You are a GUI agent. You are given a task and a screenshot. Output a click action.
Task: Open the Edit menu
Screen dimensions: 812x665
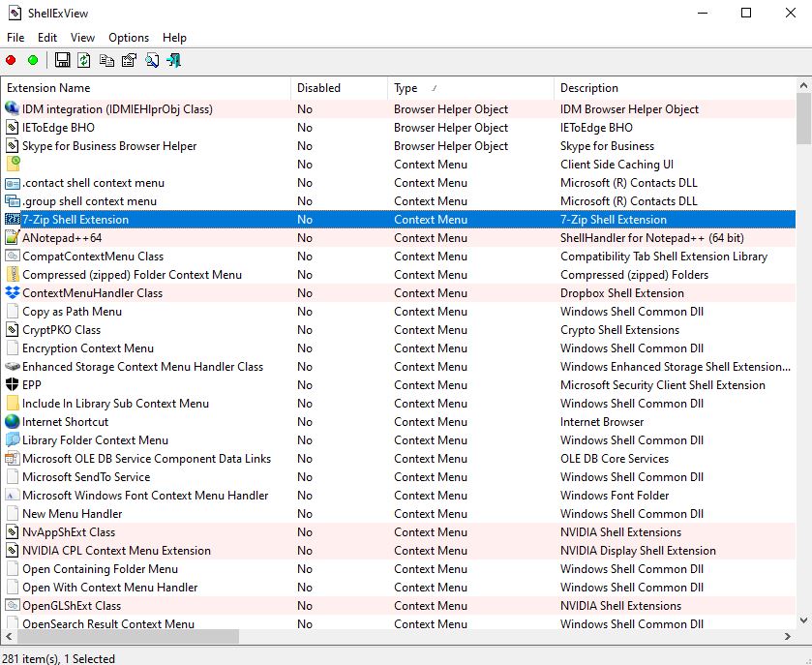pos(47,38)
